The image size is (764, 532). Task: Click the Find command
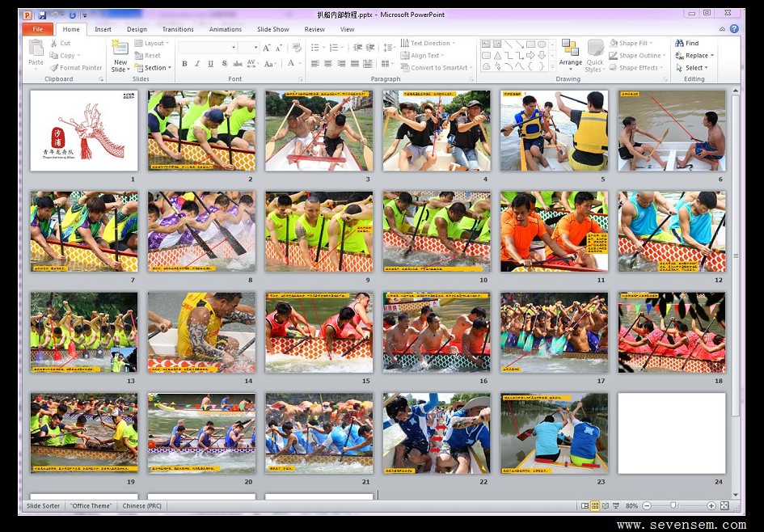(687, 44)
